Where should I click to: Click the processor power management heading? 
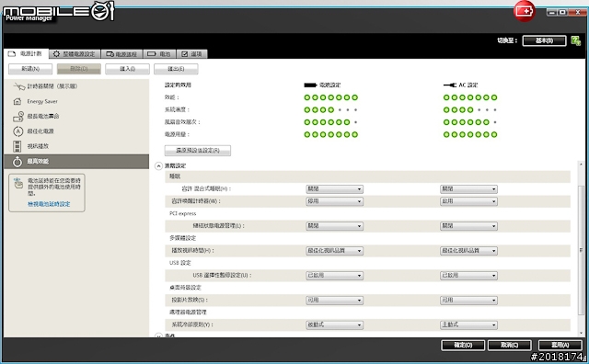(x=188, y=313)
